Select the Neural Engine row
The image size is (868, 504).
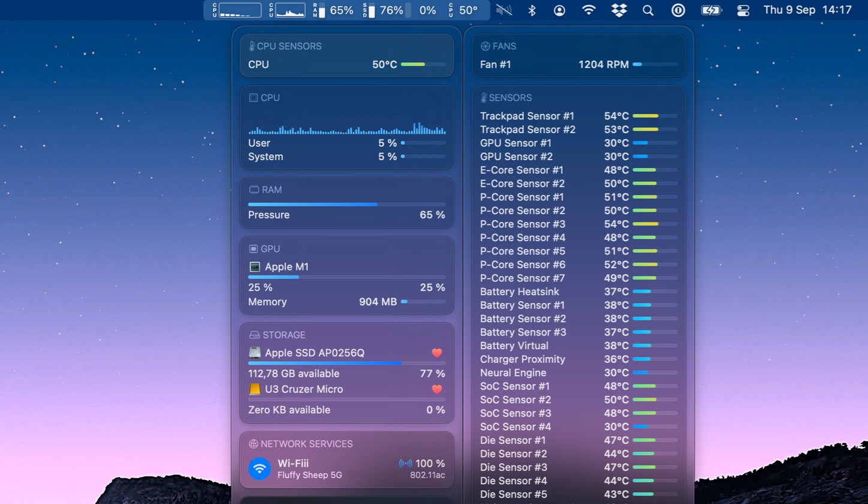pos(578,373)
